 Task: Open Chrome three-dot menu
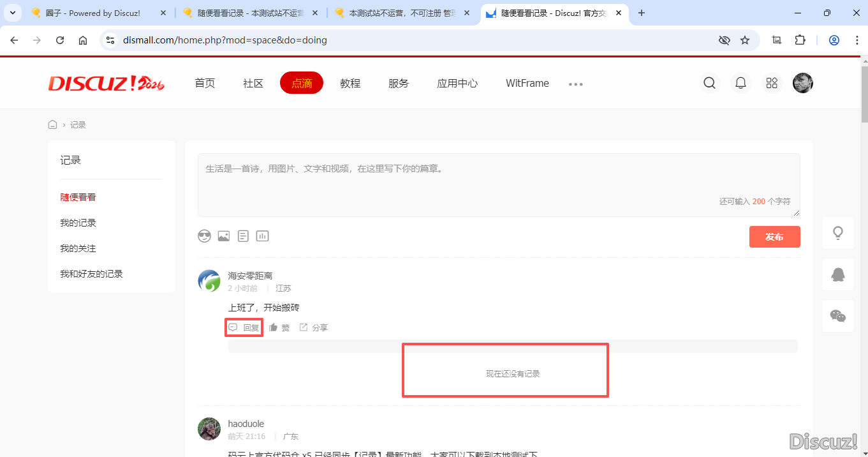856,40
